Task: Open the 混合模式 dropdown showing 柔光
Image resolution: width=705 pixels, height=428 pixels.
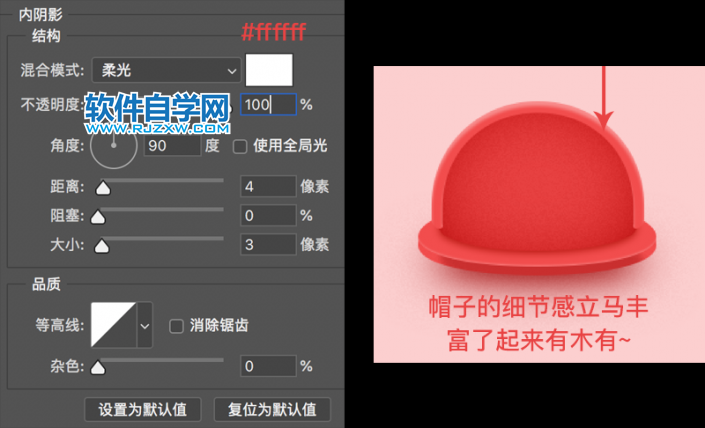Action: pos(166,70)
